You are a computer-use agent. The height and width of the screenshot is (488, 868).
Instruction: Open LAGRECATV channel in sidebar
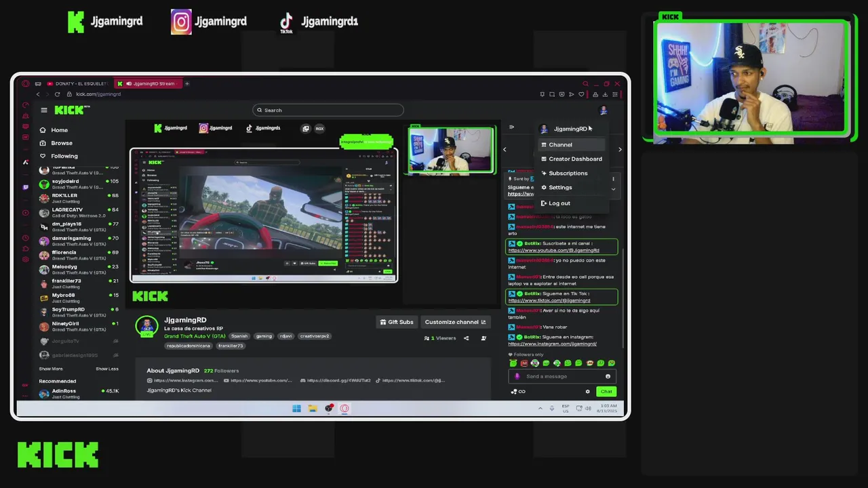(x=79, y=211)
